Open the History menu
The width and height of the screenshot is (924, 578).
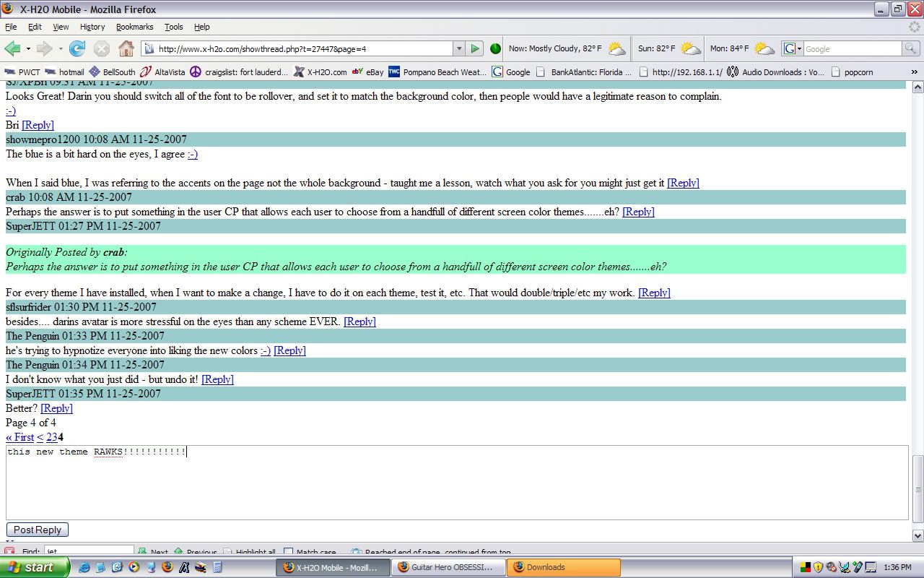92,27
